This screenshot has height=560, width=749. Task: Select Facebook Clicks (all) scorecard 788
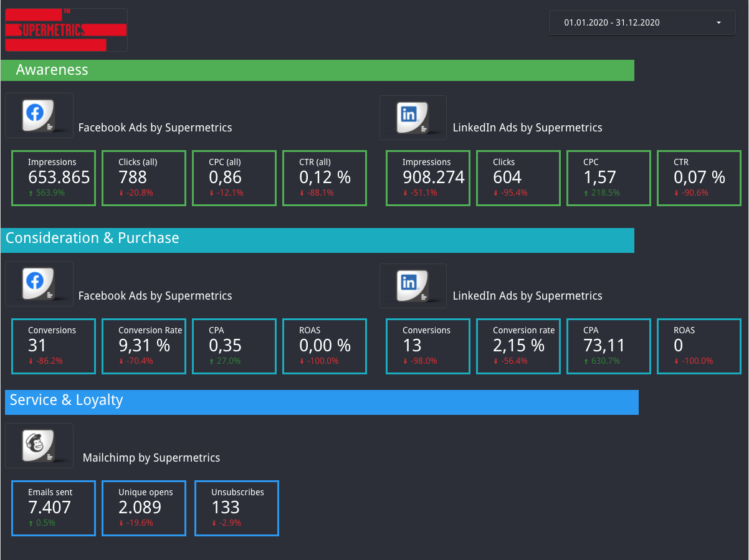pos(144,178)
